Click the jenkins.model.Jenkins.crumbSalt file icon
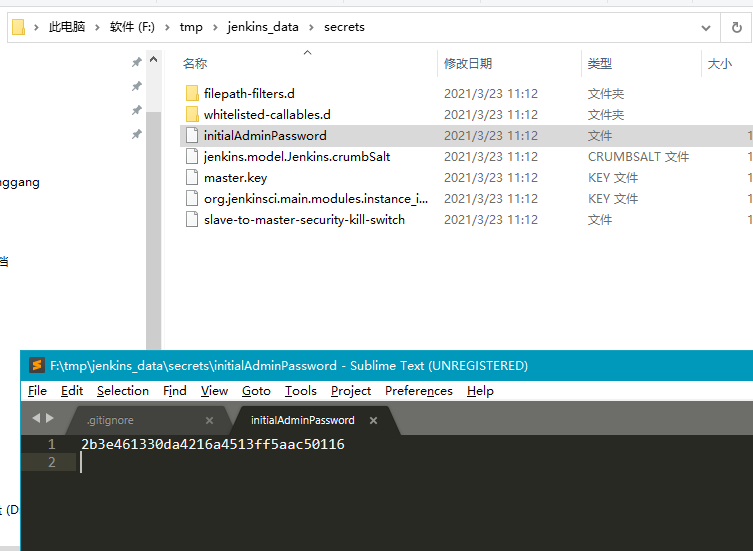 pyautogui.click(x=192, y=157)
